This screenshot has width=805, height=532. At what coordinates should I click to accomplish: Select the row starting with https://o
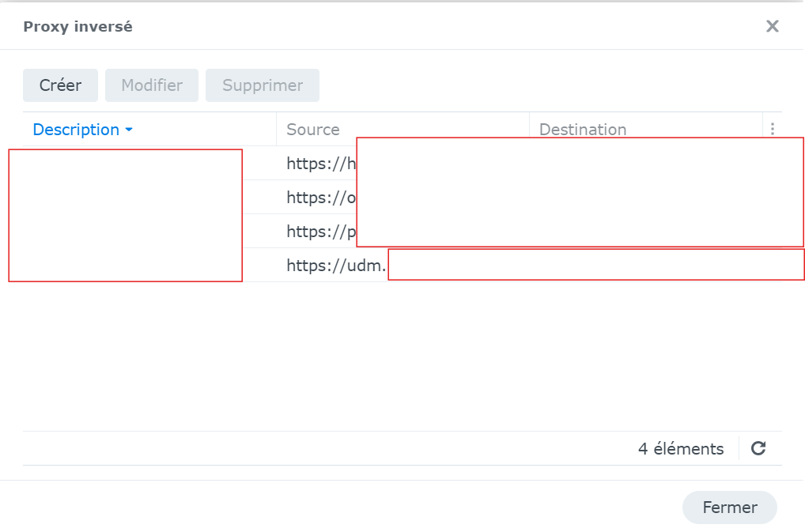pos(316,198)
